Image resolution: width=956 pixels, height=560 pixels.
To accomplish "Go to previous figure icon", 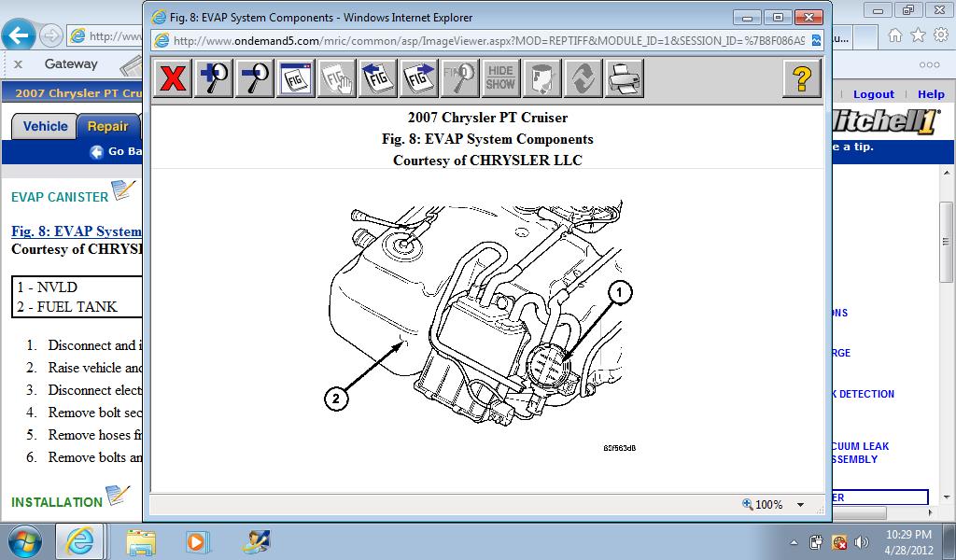I will [377, 78].
